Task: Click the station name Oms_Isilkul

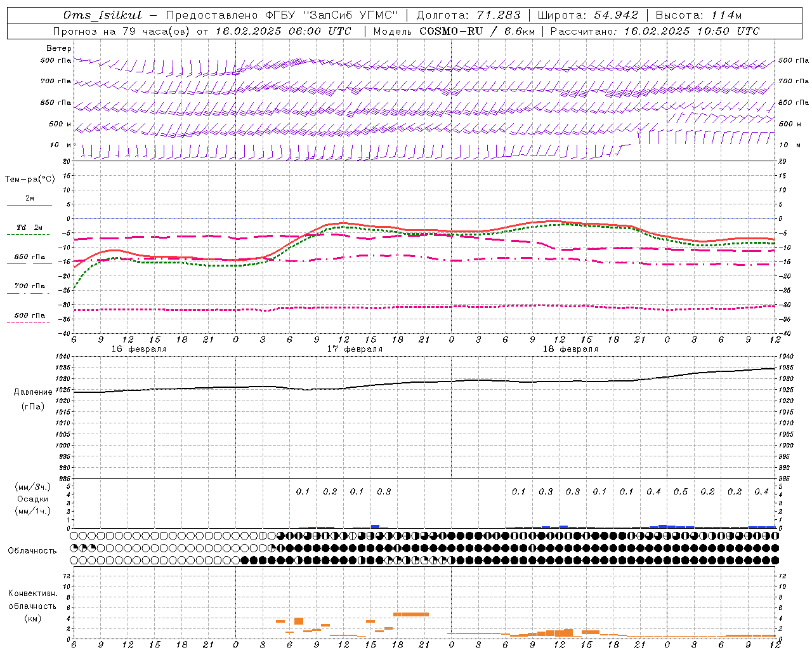Action: (x=103, y=15)
